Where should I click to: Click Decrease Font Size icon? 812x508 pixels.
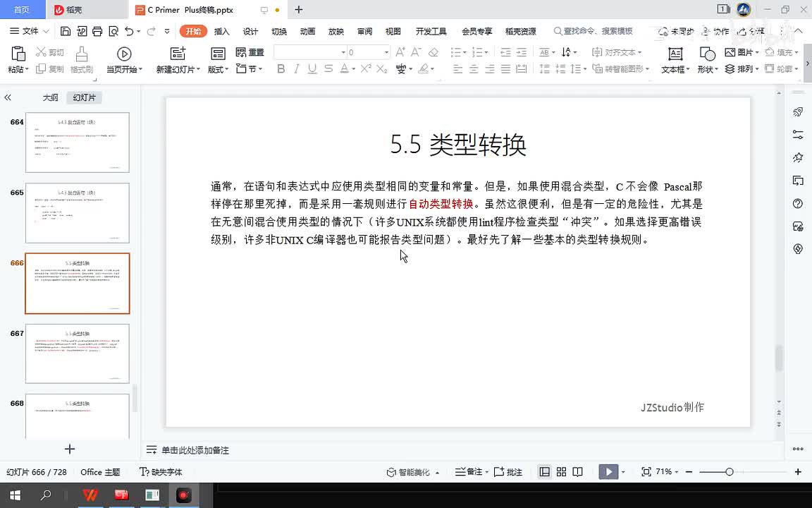pos(416,52)
